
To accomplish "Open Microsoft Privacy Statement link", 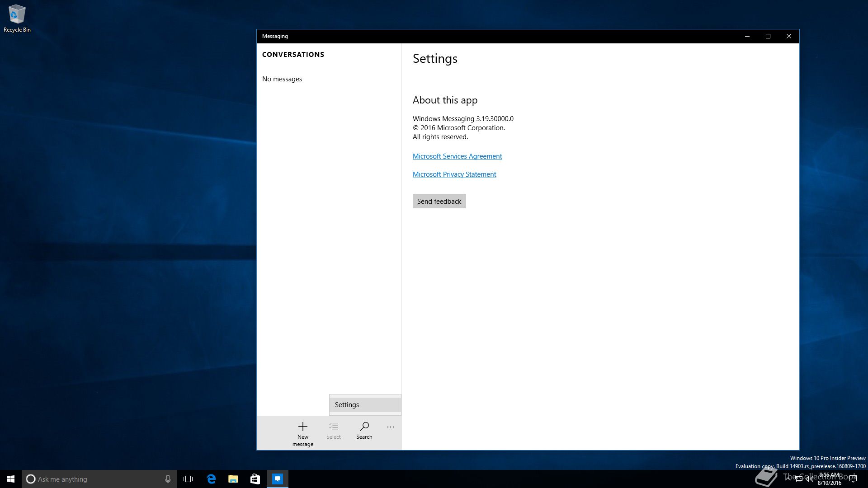I will (454, 174).
